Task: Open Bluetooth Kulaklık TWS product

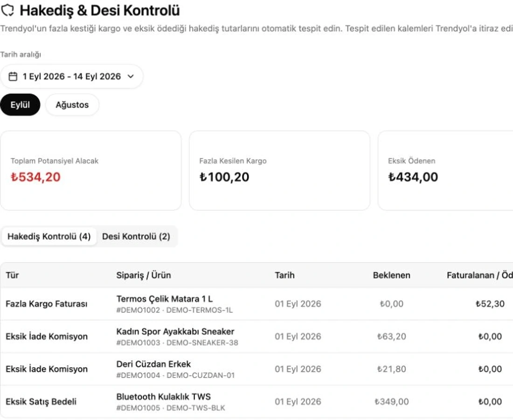Action: coord(164,397)
